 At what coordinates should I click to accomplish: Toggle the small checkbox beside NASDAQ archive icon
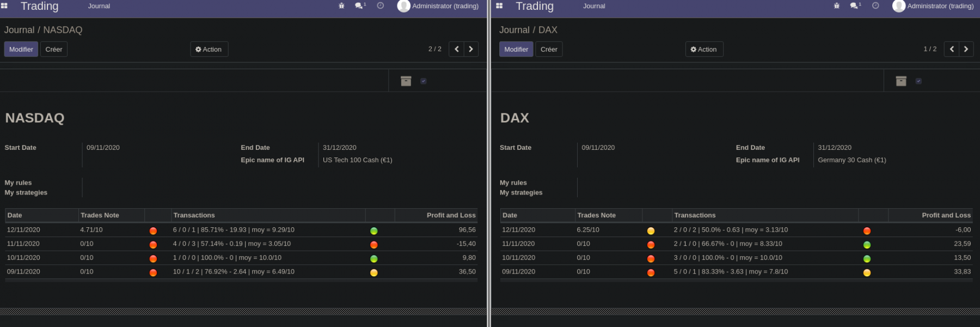pos(424,81)
